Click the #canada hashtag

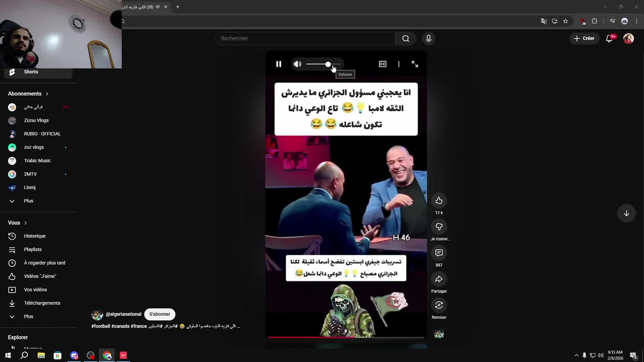click(x=120, y=326)
